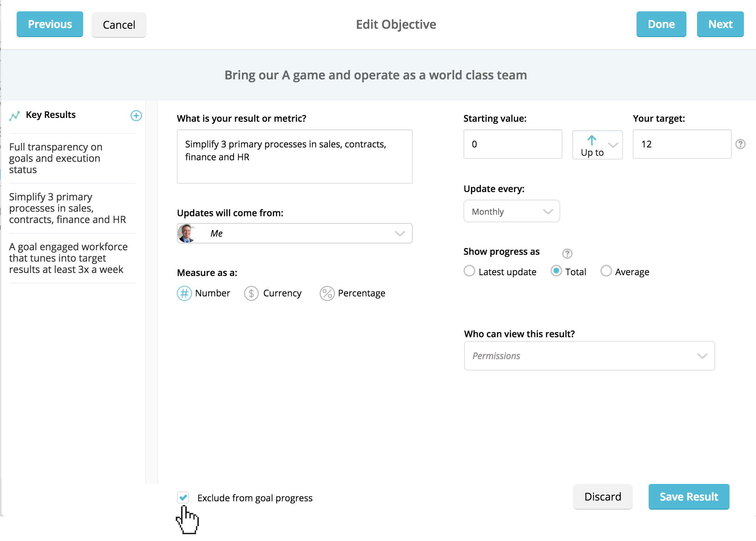Select the Total progress radio button

click(x=556, y=271)
